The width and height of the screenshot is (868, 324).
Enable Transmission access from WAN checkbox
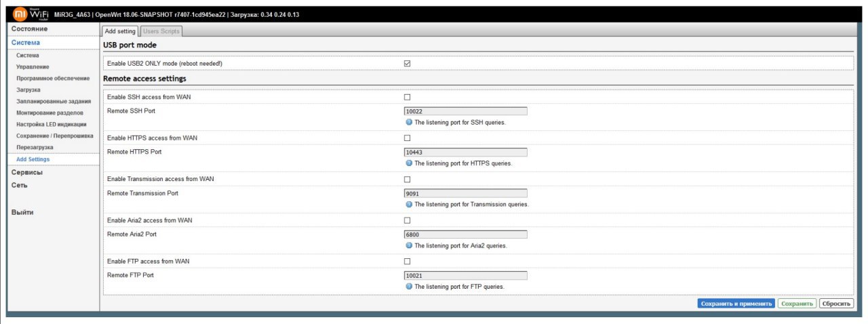tap(408, 180)
